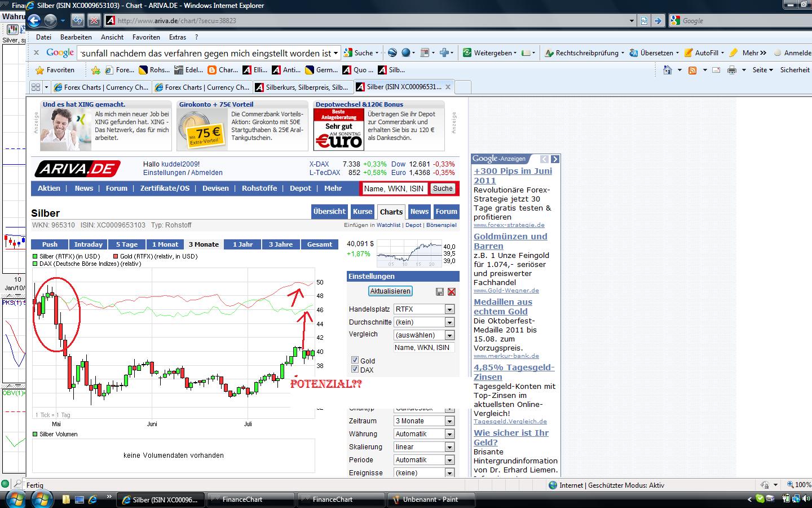Open the Handelsplatz RTFX dropdown
The image size is (812, 508).
(x=449, y=309)
